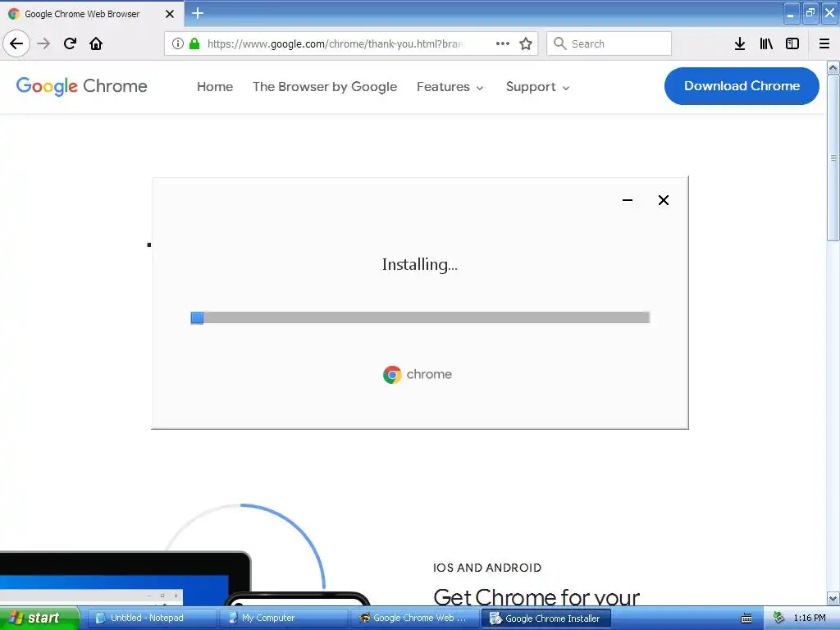Bookmark this page with the star
The width and height of the screenshot is (840, 630).
[526, 43]
